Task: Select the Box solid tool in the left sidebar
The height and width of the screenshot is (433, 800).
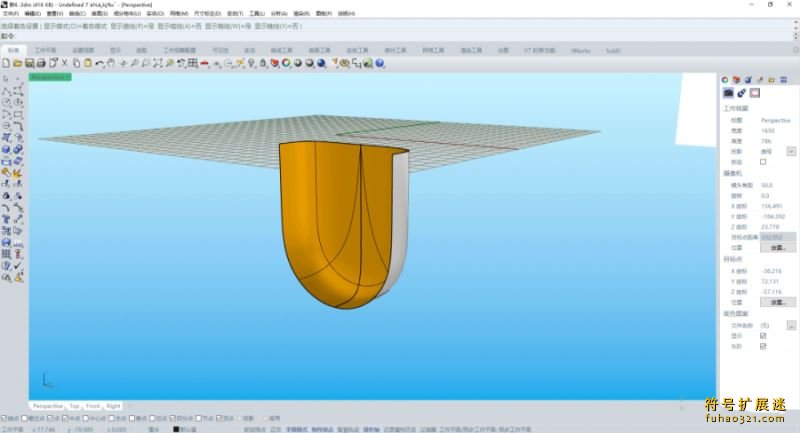Action: pos(6,149)
